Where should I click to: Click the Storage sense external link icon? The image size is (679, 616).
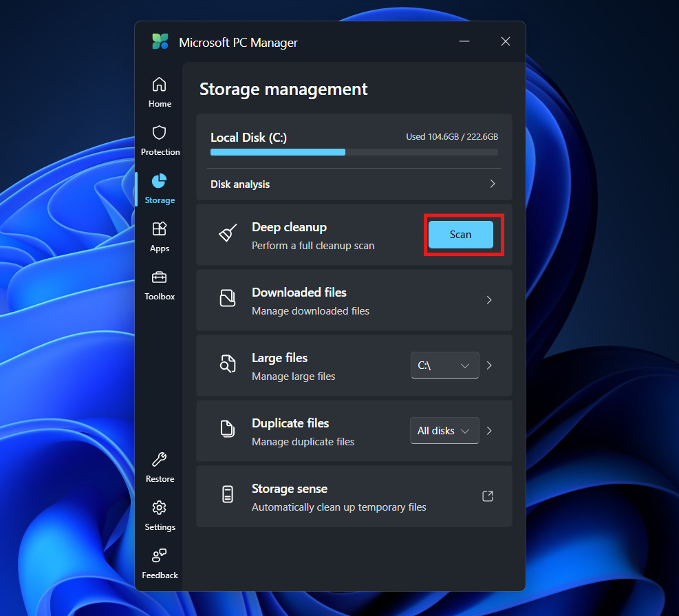tap(488, 496)
